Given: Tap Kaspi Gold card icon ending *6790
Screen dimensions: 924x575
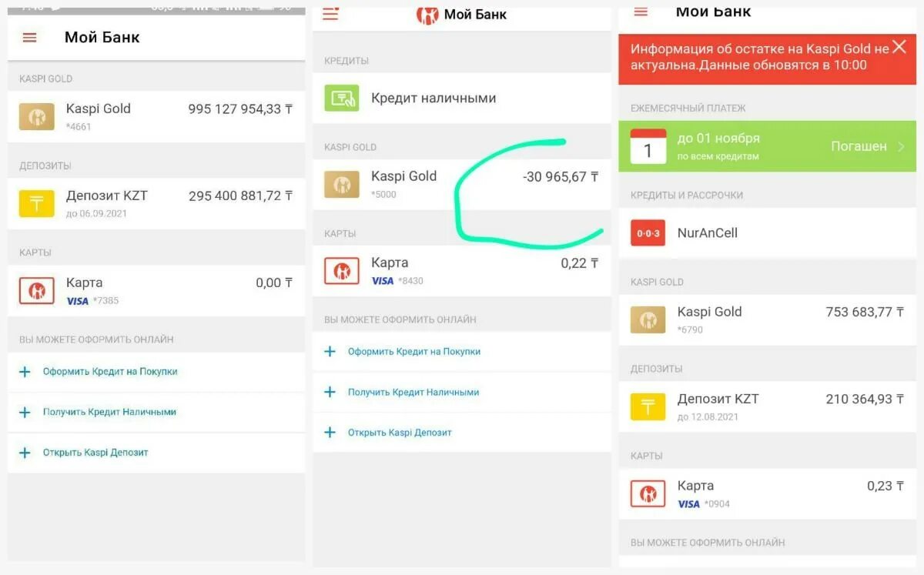Looking at the screenshot, I should [648, 319].
